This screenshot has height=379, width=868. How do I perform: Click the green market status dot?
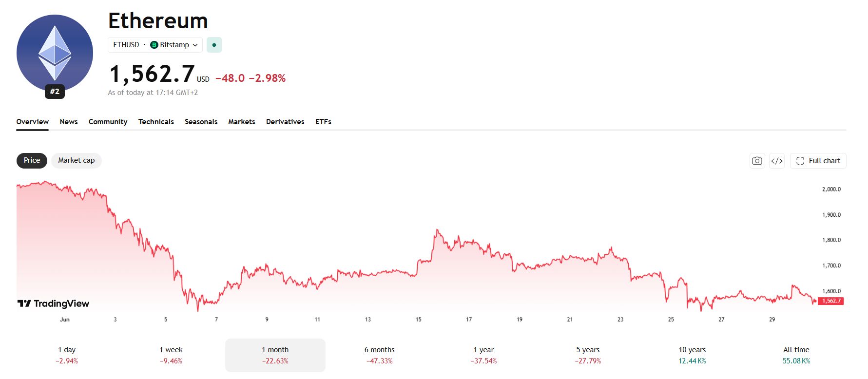[214, 45]
